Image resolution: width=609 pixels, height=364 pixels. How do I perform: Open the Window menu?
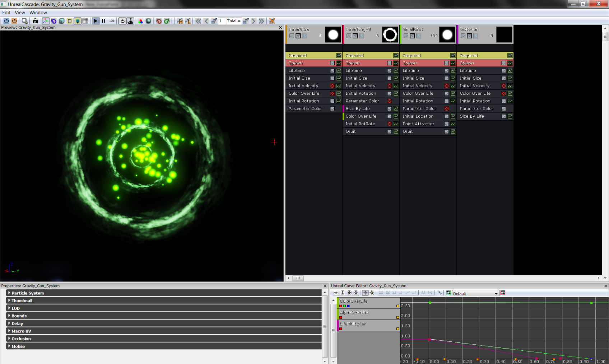pos(38,13)
